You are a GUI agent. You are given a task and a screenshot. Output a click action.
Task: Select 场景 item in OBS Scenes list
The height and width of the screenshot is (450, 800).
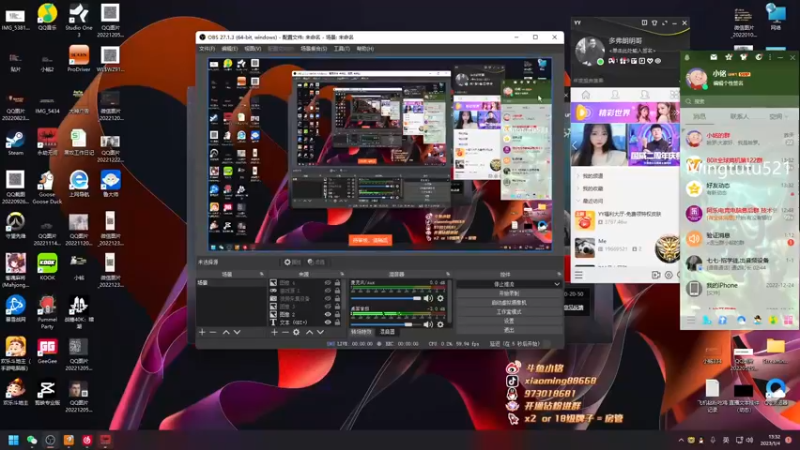(231, 283)
